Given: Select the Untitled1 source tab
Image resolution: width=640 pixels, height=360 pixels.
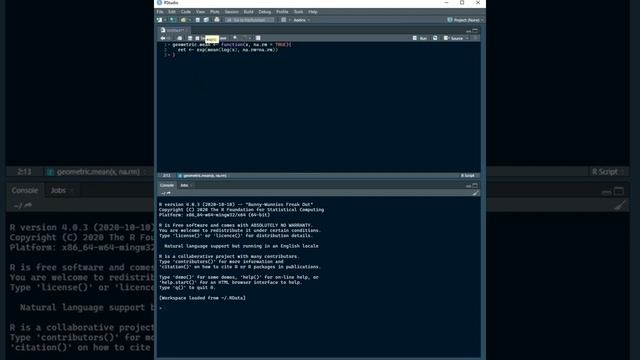Looking at the screenshot, I should coord(175,30).
